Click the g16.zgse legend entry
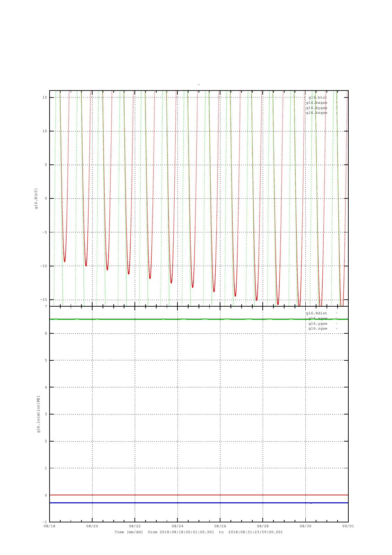Viewport: 392px width, 555px height. tap(318, 328)
